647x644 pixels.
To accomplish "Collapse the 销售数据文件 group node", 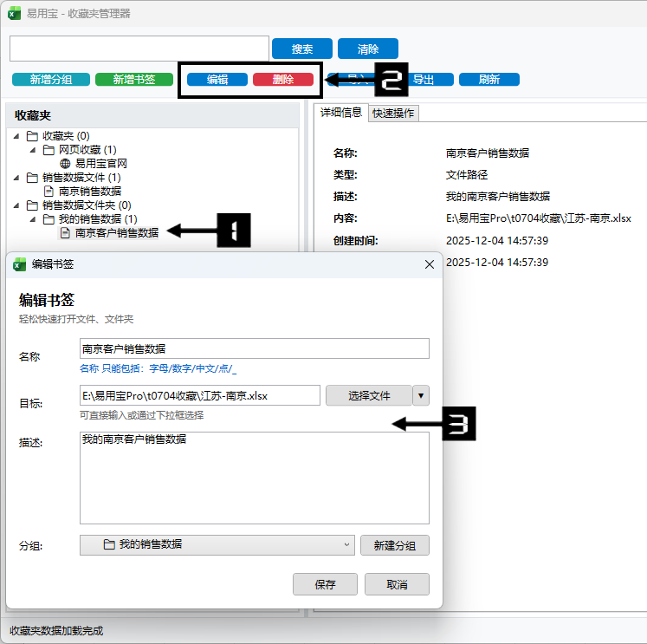I will (16, 178).
